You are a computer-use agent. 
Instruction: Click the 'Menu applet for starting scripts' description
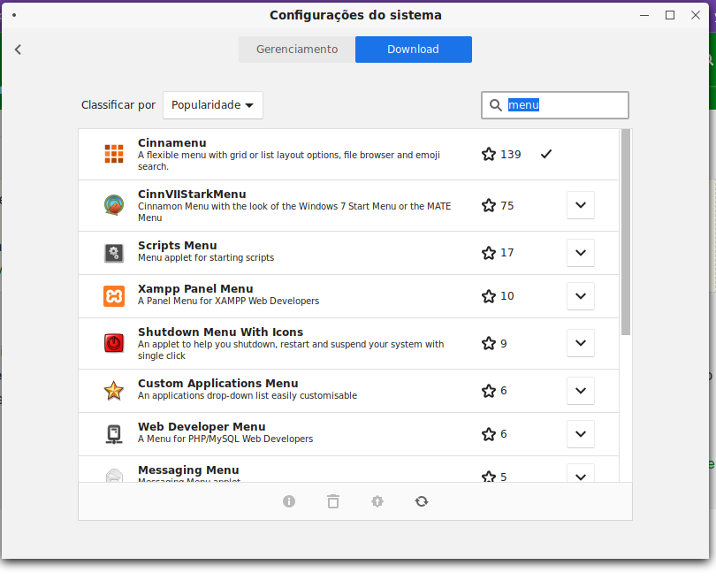[206, 257]
